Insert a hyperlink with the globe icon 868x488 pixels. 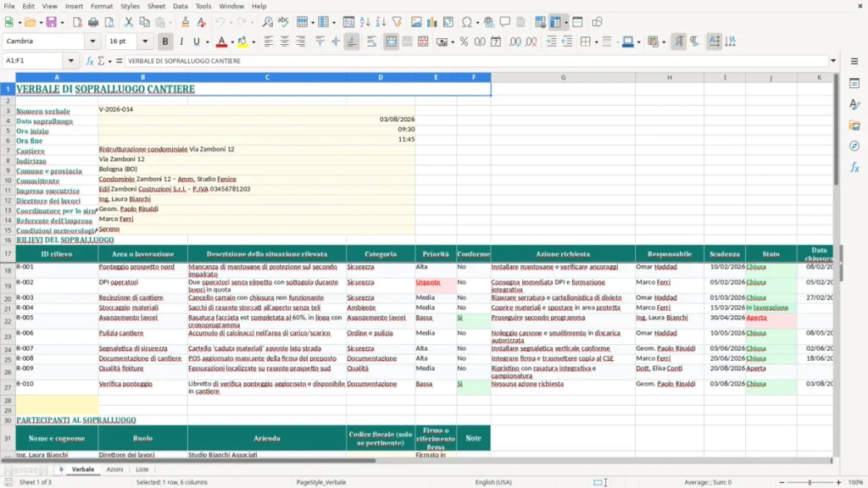click(x=489, y=22)
